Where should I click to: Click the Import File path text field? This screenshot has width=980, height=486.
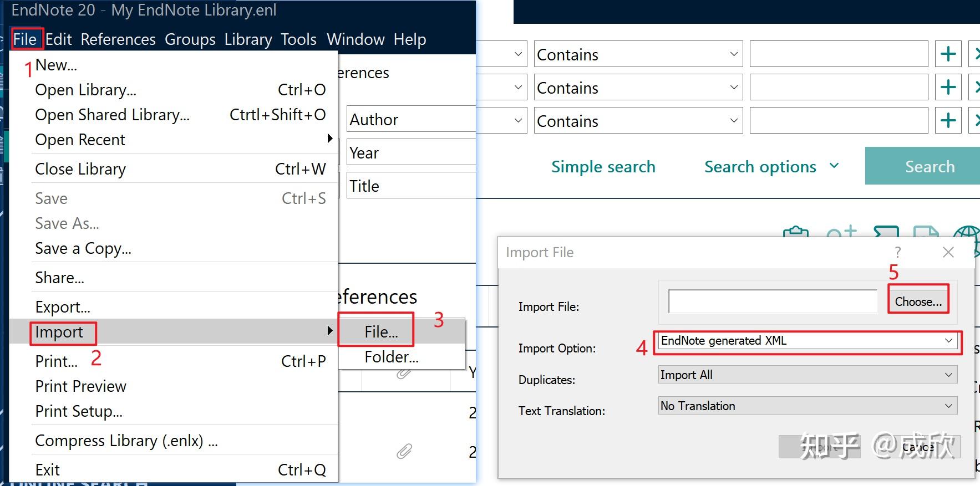point(772,301)
